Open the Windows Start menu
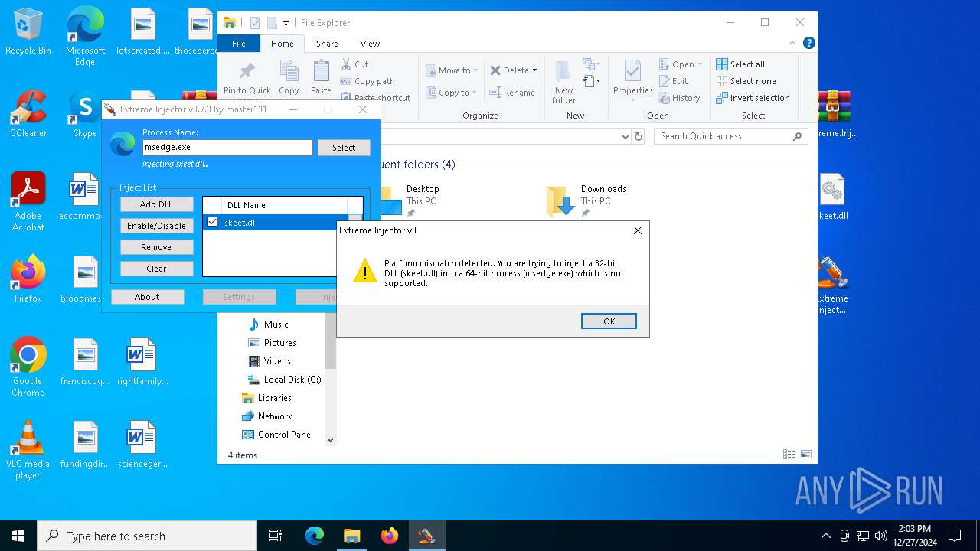Viewport: 980px width, 551px height. click(18, 536)
